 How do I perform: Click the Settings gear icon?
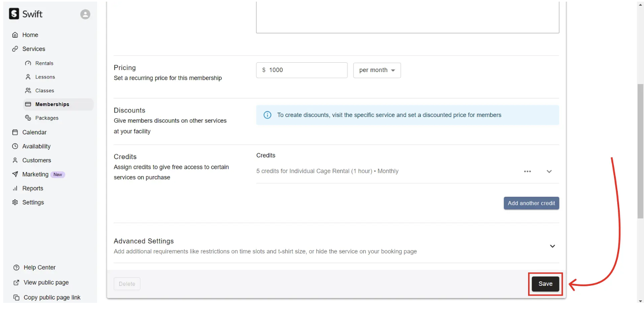pos(15,202)
